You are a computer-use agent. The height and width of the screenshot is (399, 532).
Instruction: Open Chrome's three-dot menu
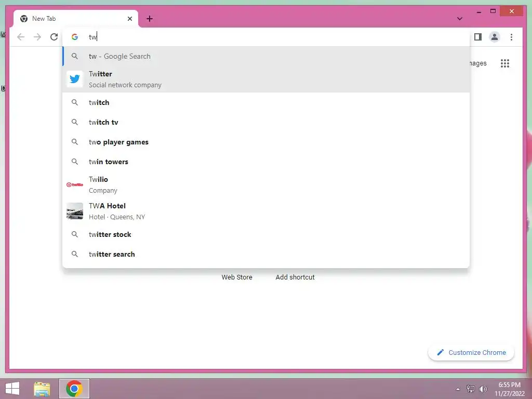[x=511, y=37]
